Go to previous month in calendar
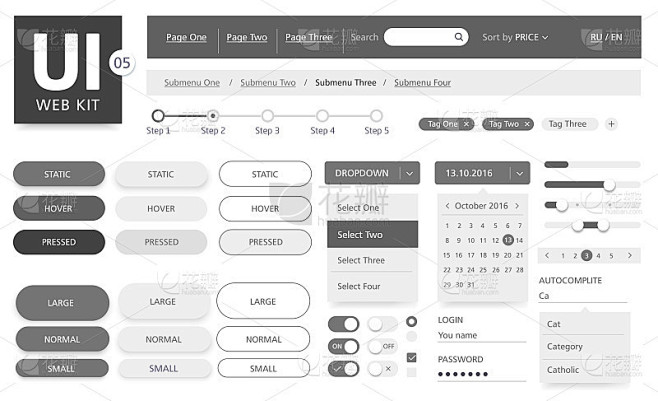Screen dimensions: 658x401 coord(446,206)
